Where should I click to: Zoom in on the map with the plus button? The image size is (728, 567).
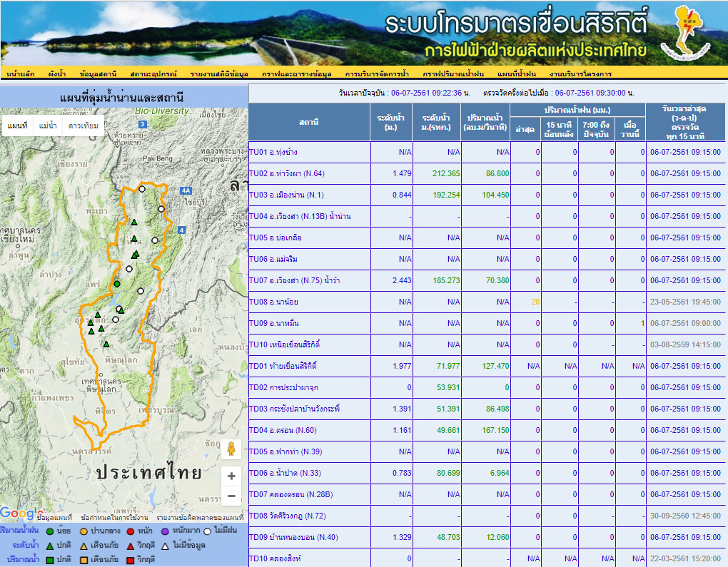[231, 476]
